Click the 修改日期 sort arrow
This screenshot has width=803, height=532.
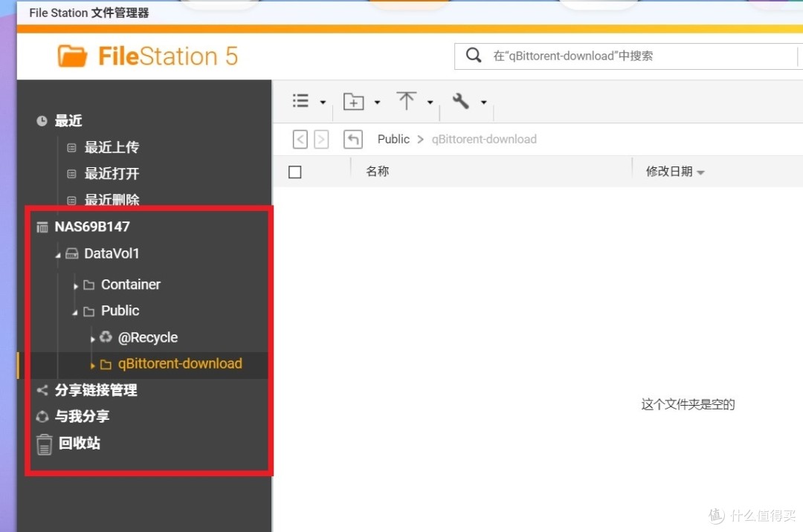[x=700, y=173]
